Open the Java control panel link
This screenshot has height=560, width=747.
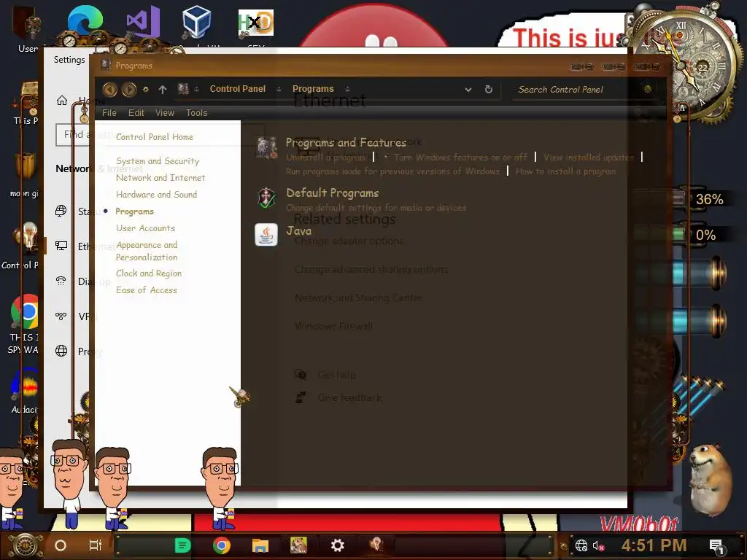pos(298,231)
